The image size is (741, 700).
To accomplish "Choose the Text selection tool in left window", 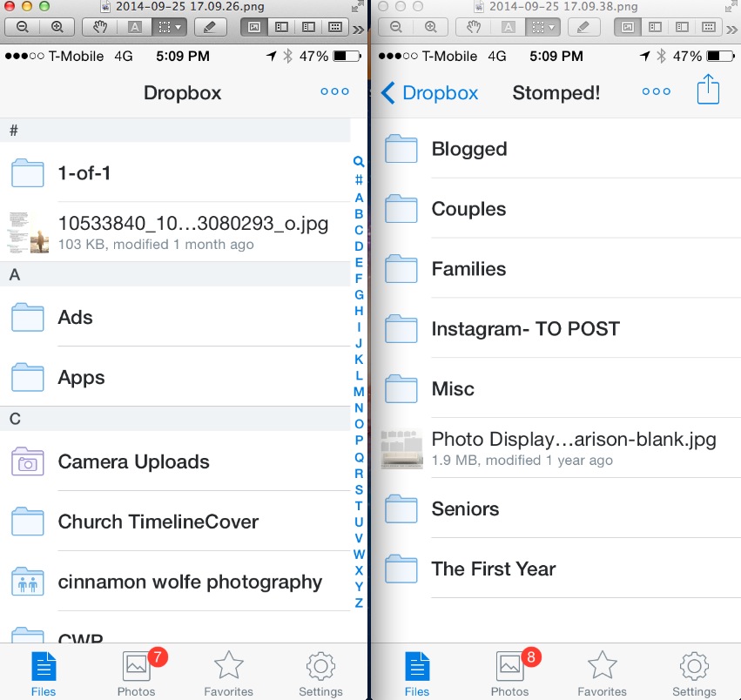I will click(x=135, y=27).
